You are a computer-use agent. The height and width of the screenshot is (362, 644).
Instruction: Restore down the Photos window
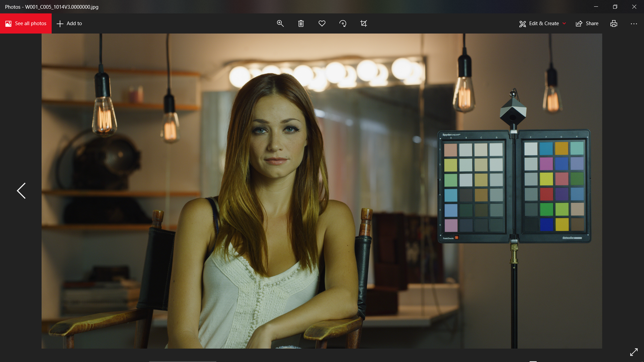point(615,7)
